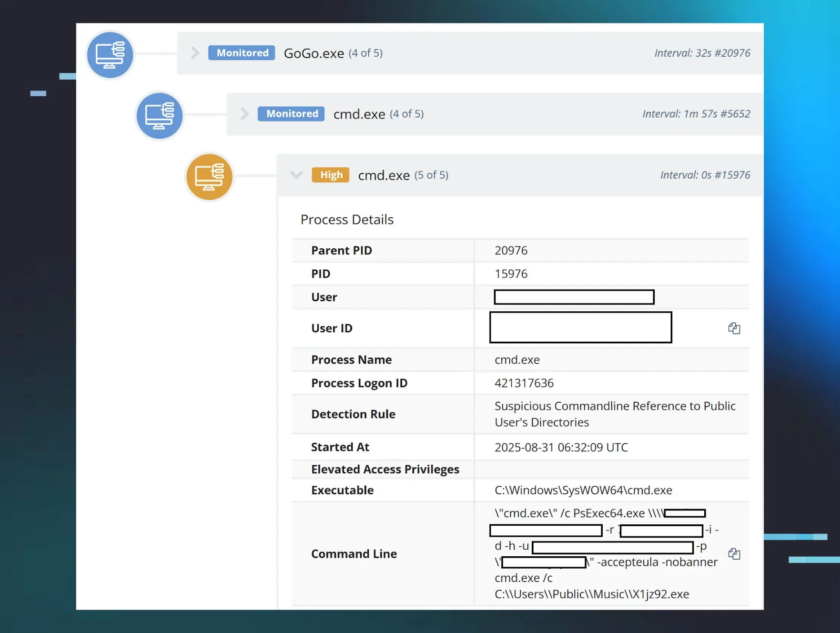Click the Interval: 32s #20976 label
Viewport: 840px width, 633px height.
pyautogui.click(x=702, y=53)
